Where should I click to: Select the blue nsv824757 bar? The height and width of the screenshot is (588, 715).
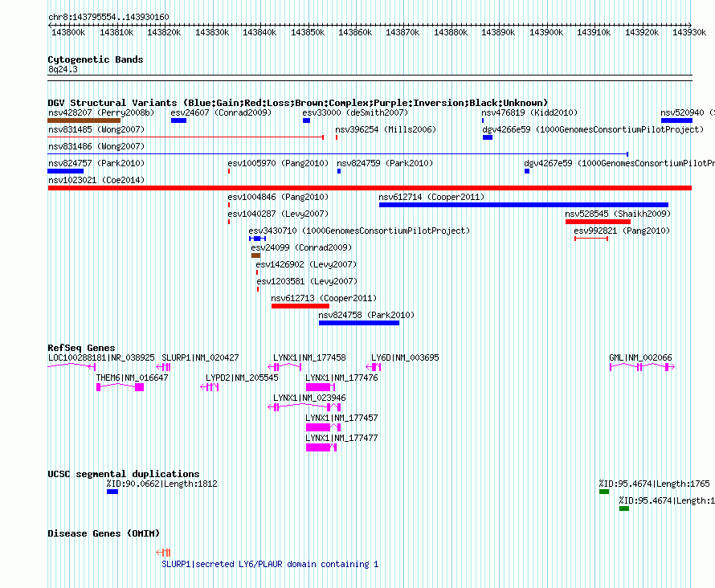click(x=66, y=171)
